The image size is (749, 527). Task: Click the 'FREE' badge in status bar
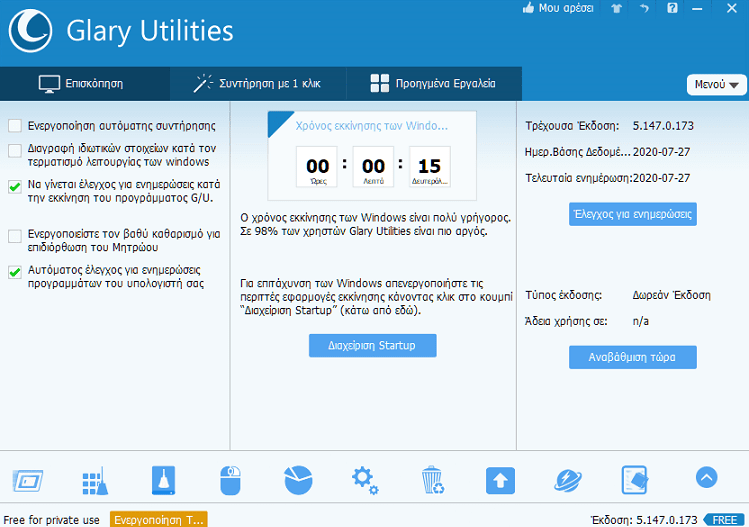725,520
